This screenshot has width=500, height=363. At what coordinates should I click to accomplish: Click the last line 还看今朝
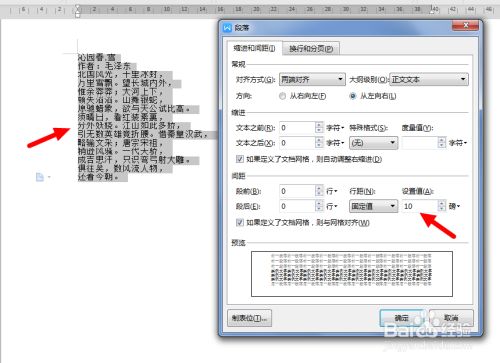click(98, 177)
